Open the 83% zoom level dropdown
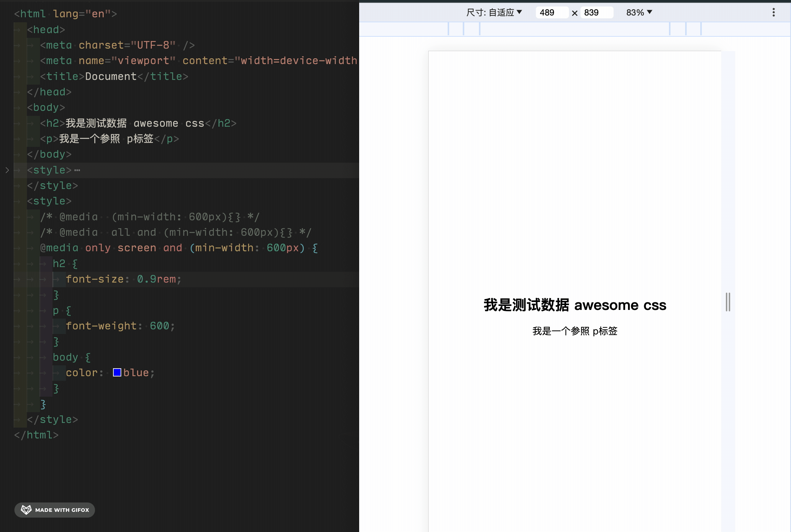791x532 pixels. [x=639, y=13]
